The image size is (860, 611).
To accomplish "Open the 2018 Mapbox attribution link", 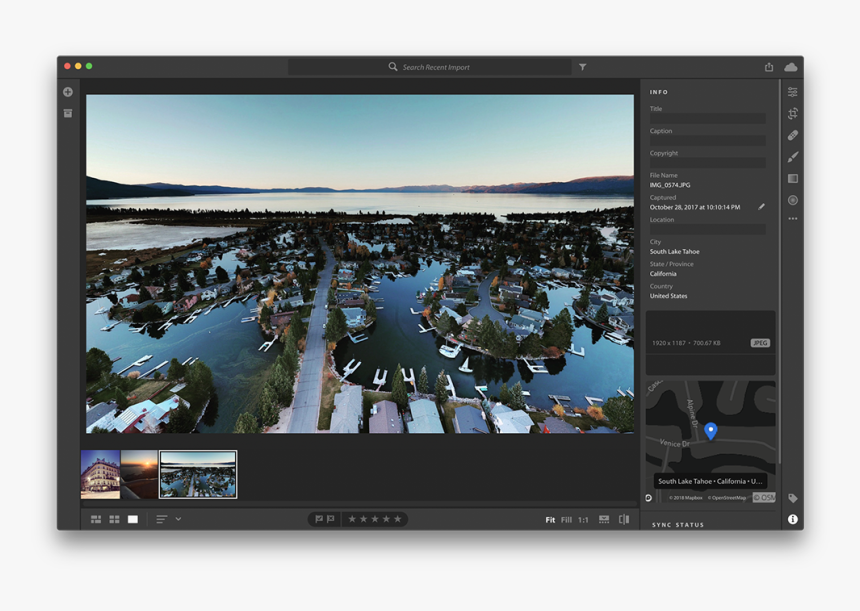I will coord(686,498).
